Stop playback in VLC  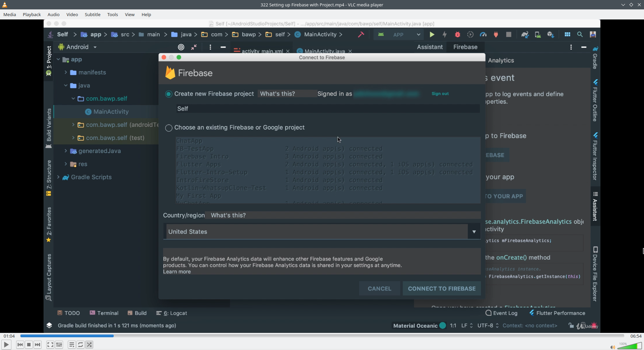click(29, 345)
